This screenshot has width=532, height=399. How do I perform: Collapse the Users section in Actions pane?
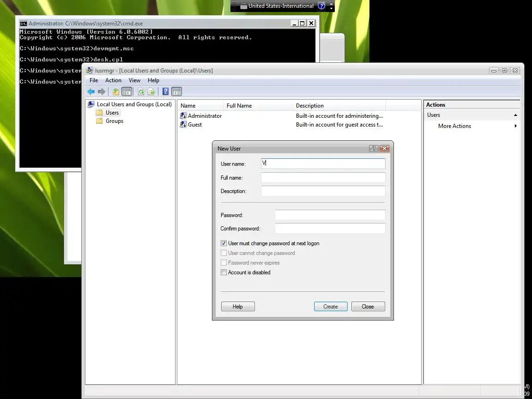pos(515,115)
